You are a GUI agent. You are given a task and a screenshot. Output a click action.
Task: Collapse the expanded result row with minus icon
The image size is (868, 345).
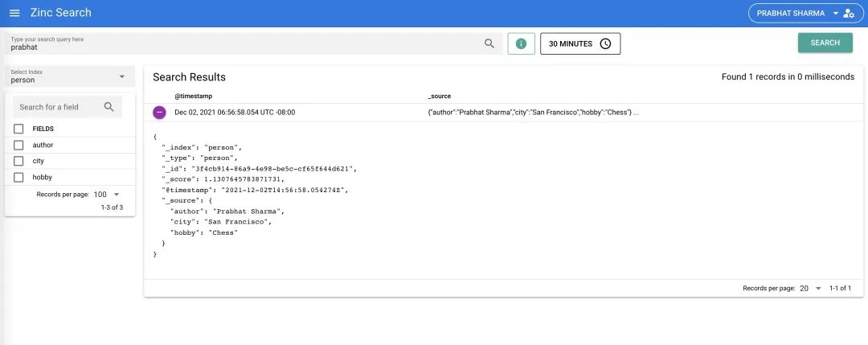click(159, 113)
